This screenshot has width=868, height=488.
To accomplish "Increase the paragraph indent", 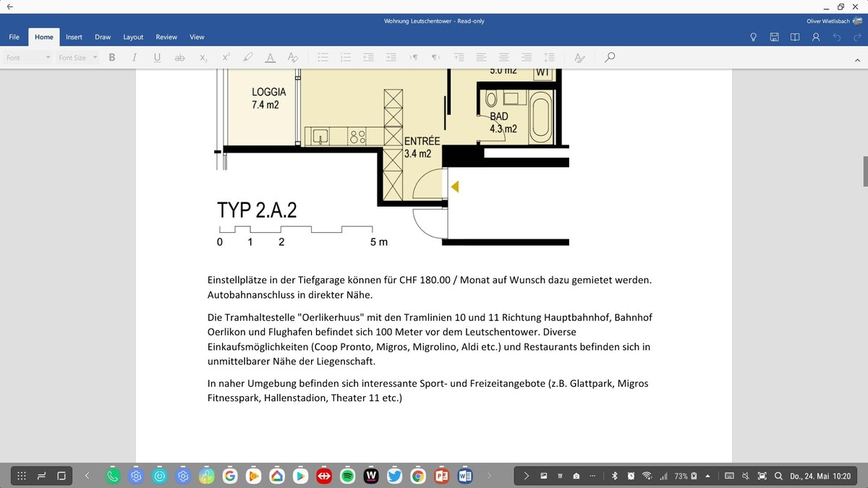I will pos(391,57).
